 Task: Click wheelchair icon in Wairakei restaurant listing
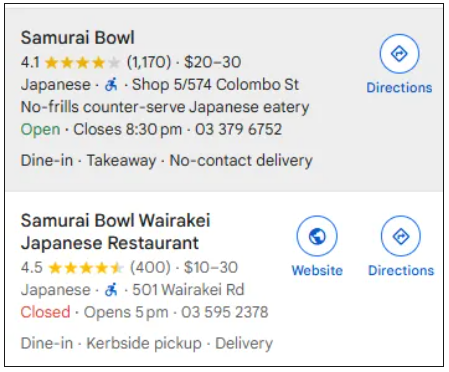(x=111, y=290)
